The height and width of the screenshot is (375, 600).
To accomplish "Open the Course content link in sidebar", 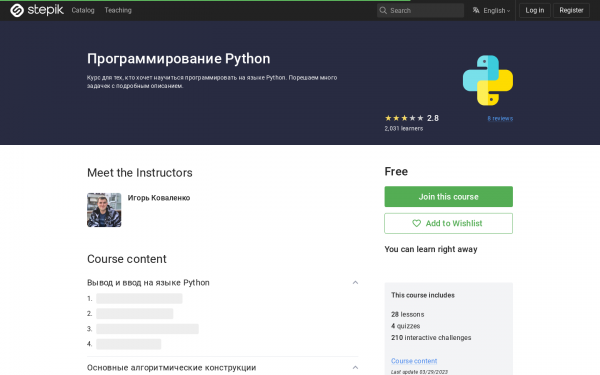I will pyautogui.click(x=414, y=361).
